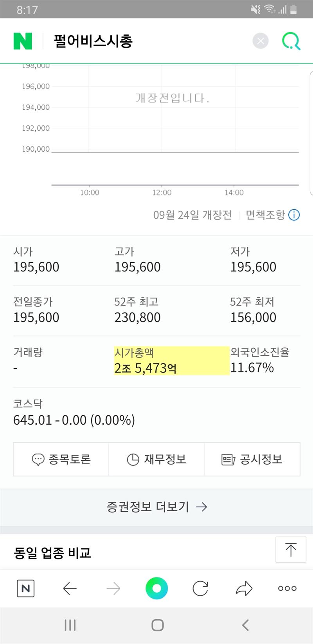Tap the search field text 펄어비스시총

93,41
